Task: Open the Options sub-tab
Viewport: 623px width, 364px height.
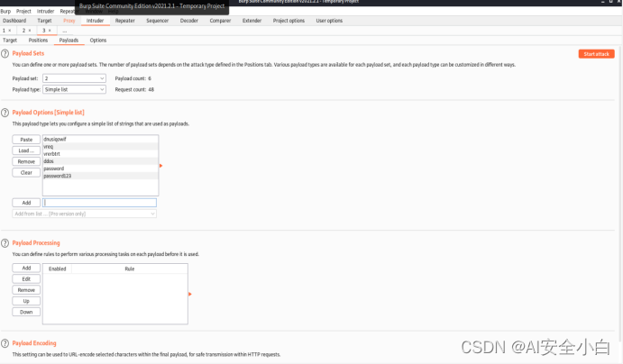Action: pyautogui.click(x=98, y=41)
